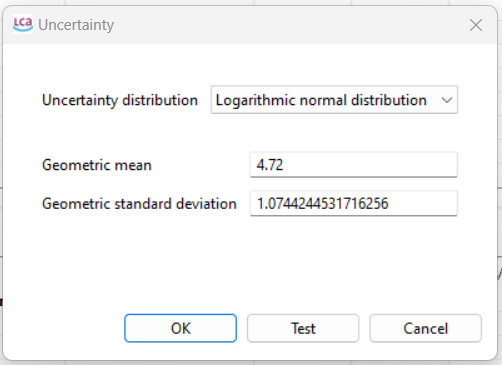Focus the Geometric standard deviation field
Screen dimensions: 502x365
pyautogui.click(x=354, y=203)
